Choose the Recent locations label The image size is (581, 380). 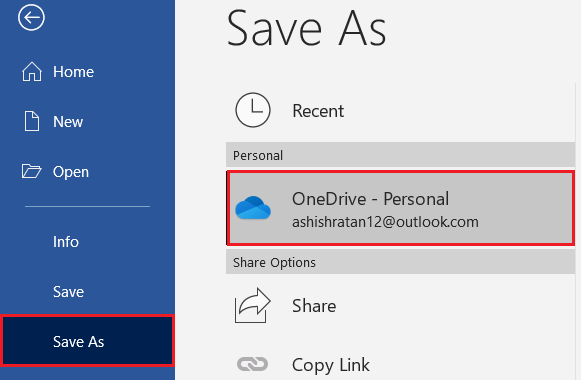(318, 111)
